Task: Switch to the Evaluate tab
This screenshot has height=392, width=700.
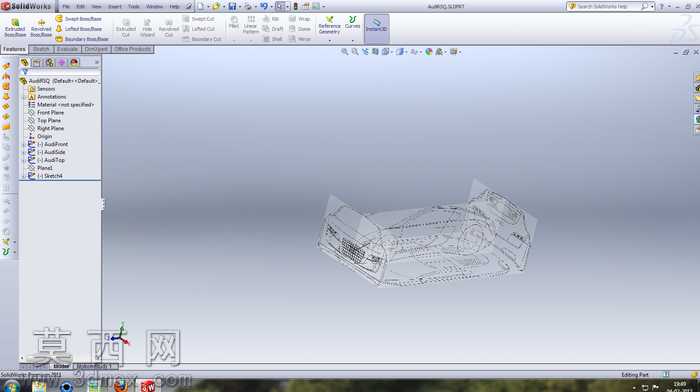Action: point(67,49)
